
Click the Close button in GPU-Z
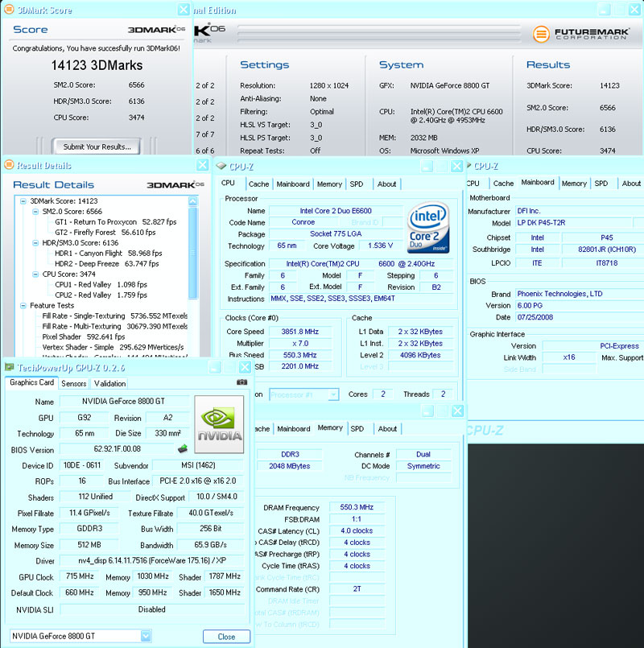(226, 637)
